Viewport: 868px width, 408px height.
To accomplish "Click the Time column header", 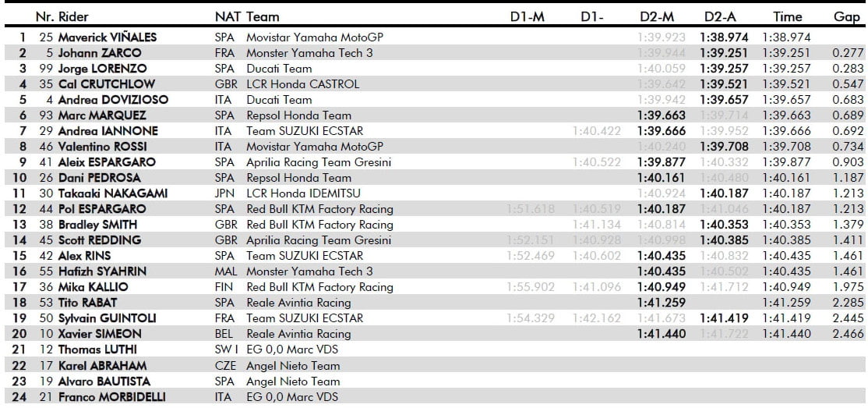I will coord(787,16).
